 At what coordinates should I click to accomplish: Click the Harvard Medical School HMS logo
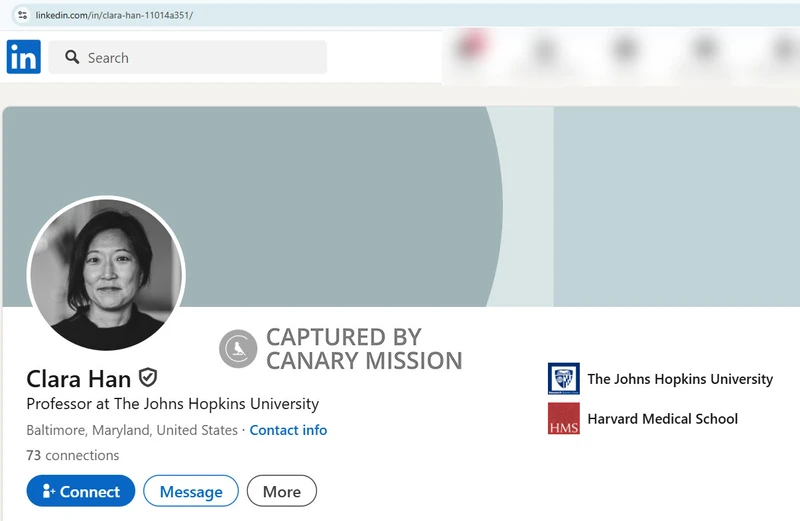(x=564, y=418)
